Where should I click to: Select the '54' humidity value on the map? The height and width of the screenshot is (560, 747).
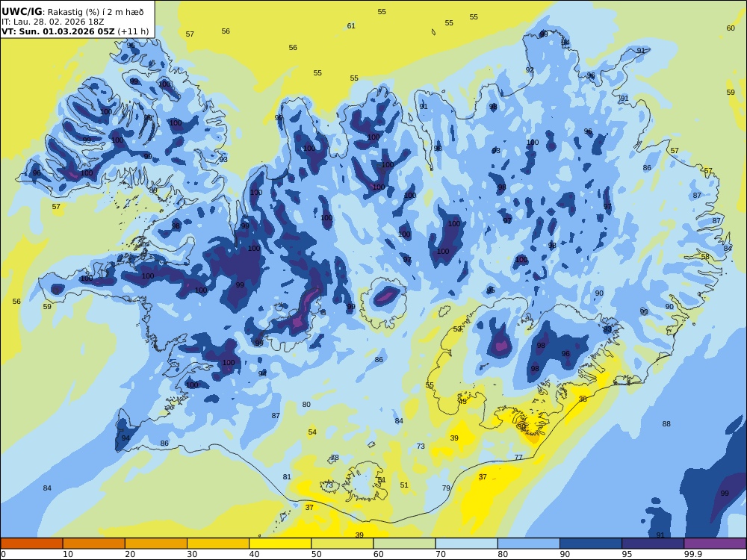(312, 432)
